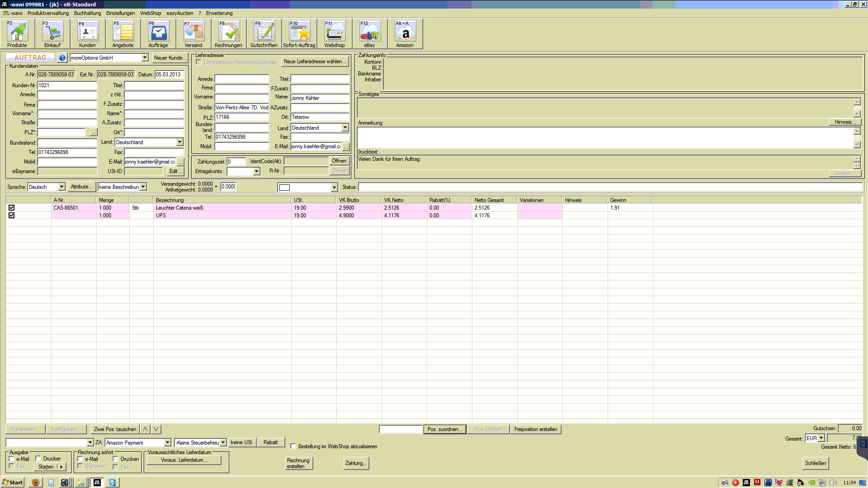This screenshot has height=488, width=868.
Task: Open the Einkauf toolbar icon
Action: point(52,34)
